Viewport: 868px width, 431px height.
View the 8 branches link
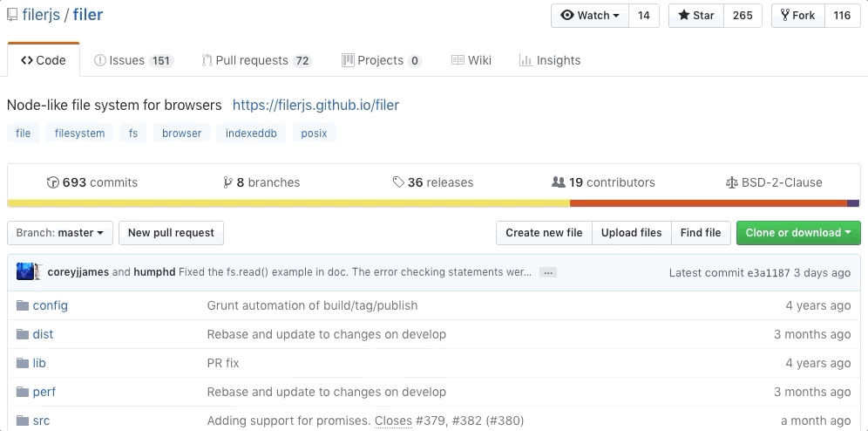[261, 182]
